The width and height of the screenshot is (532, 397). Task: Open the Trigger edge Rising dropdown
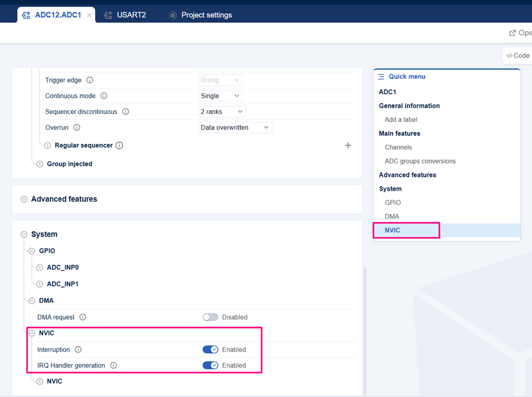(220, 80)
